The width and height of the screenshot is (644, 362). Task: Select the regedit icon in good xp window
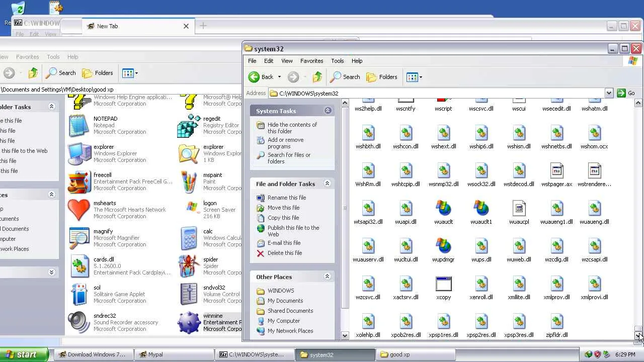pos(189,126)
